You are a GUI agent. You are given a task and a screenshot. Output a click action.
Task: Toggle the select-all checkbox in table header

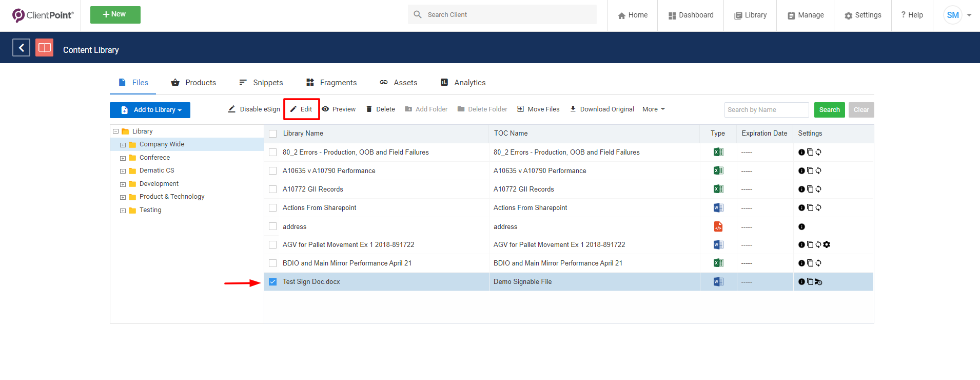(273, 134)
